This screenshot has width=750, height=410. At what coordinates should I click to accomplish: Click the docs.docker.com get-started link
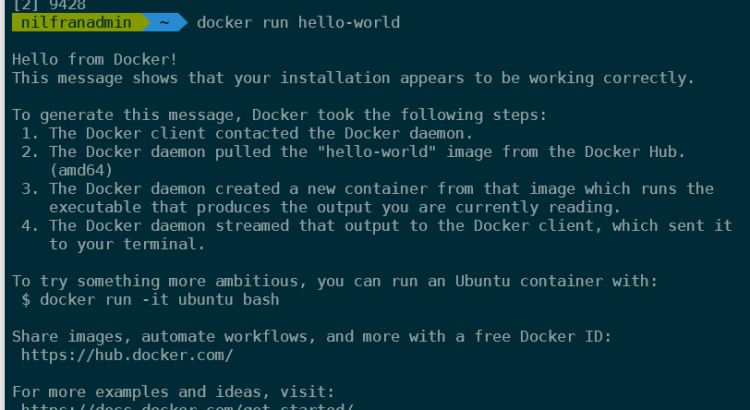pyautogui.click(x=188, y=407)
